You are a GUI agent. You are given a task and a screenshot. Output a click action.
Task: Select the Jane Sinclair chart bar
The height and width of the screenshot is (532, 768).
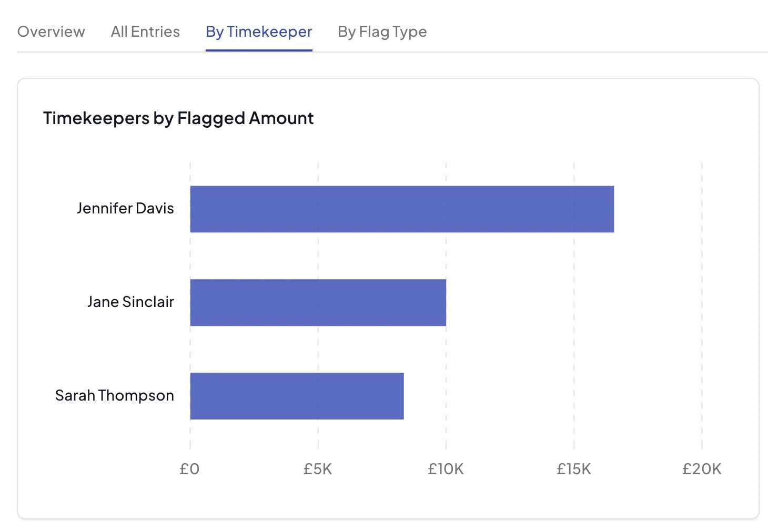(318, 302)
